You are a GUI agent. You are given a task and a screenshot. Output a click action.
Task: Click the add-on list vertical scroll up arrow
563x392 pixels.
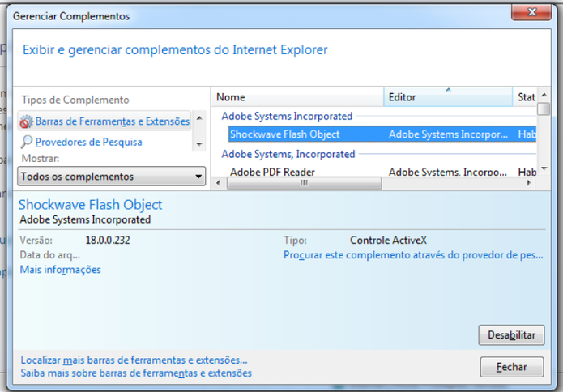tap(544, 95)
